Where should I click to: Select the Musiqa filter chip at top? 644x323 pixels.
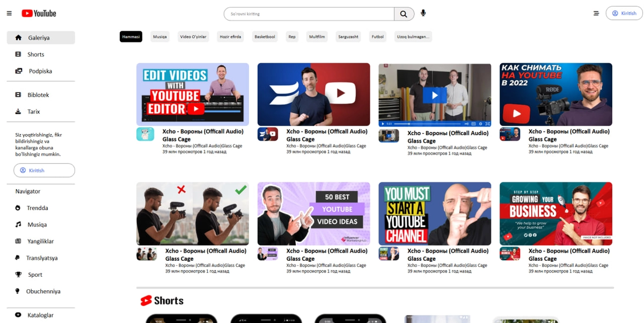tap(160, 36)
